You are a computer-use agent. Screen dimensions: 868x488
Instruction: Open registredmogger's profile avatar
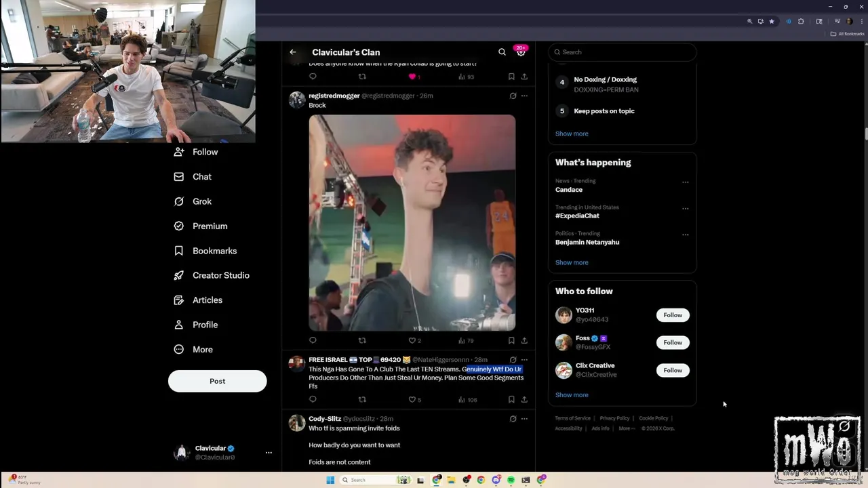pos(297,100)
